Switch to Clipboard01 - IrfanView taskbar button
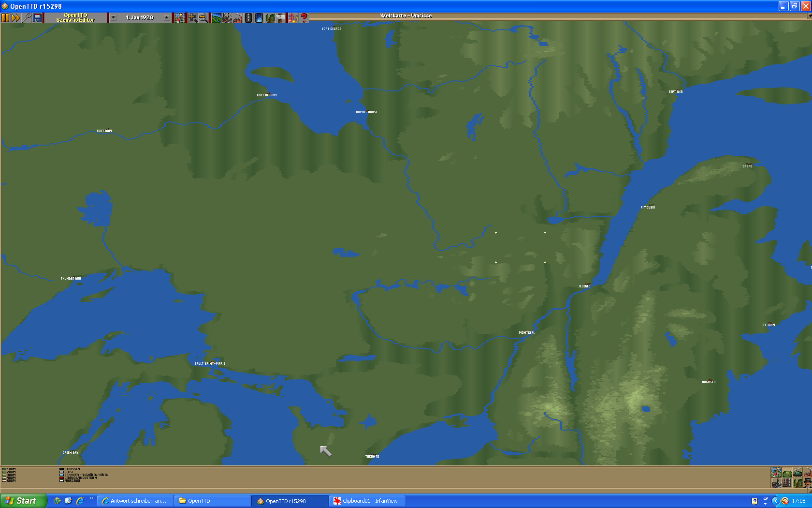812x508 pixels. (x=367, y=501)
